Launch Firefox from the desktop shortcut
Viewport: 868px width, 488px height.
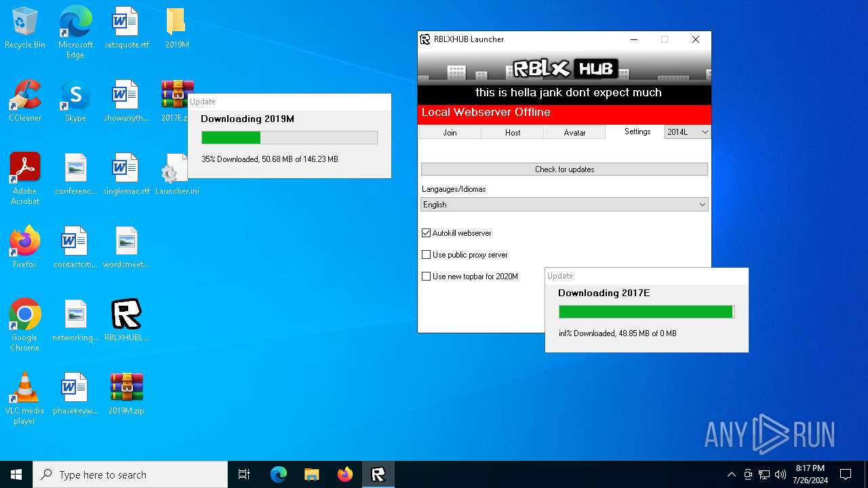click(x=25, y=247)
